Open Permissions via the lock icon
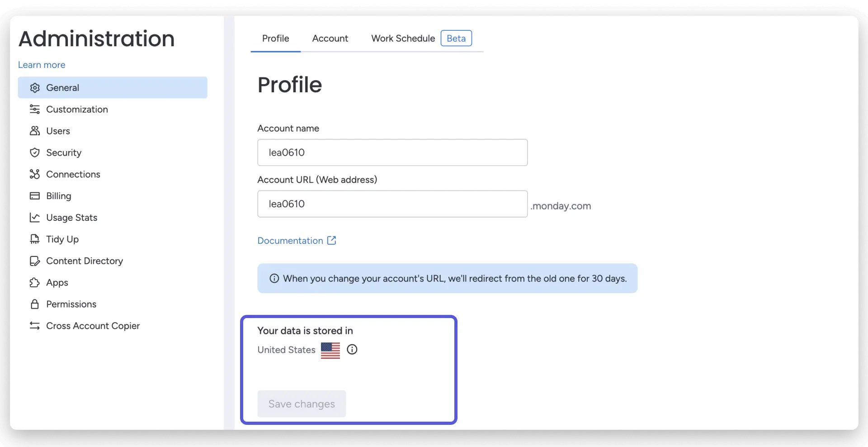 click(x=35, y=304)
